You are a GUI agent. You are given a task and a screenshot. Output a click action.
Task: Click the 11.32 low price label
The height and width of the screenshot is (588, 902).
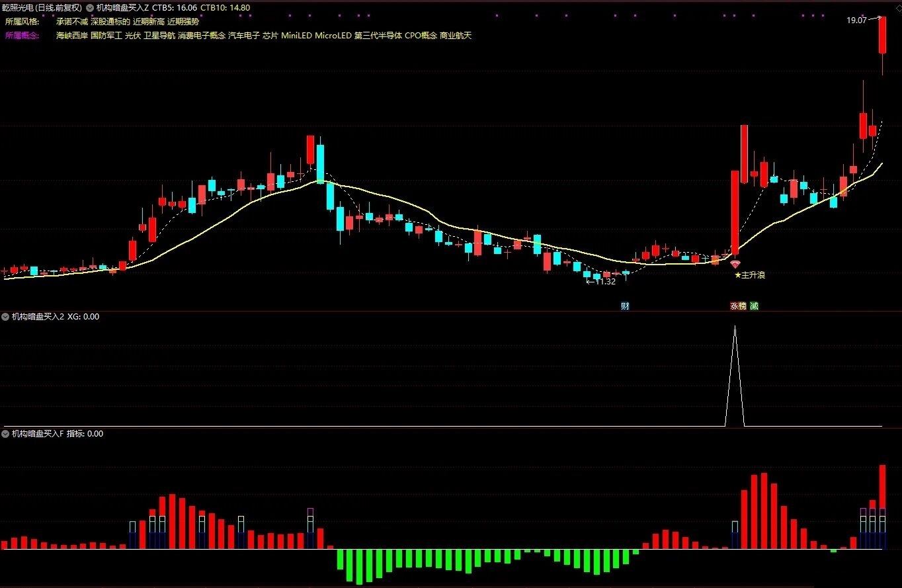(605, 282)
